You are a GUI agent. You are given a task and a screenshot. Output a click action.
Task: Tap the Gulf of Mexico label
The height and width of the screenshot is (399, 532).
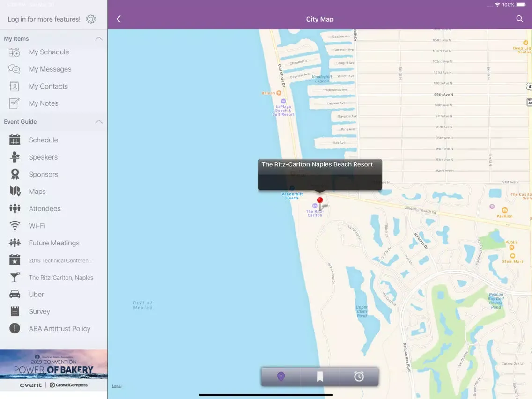point(142,305)
